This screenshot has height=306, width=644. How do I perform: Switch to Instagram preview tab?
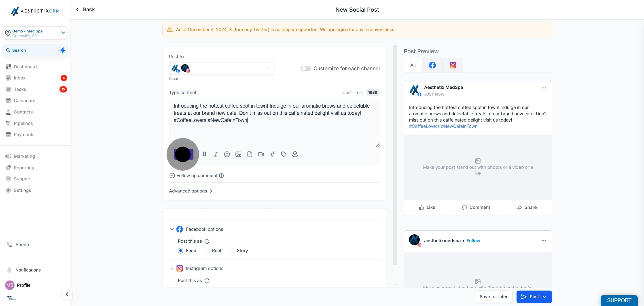pos(453,65)
